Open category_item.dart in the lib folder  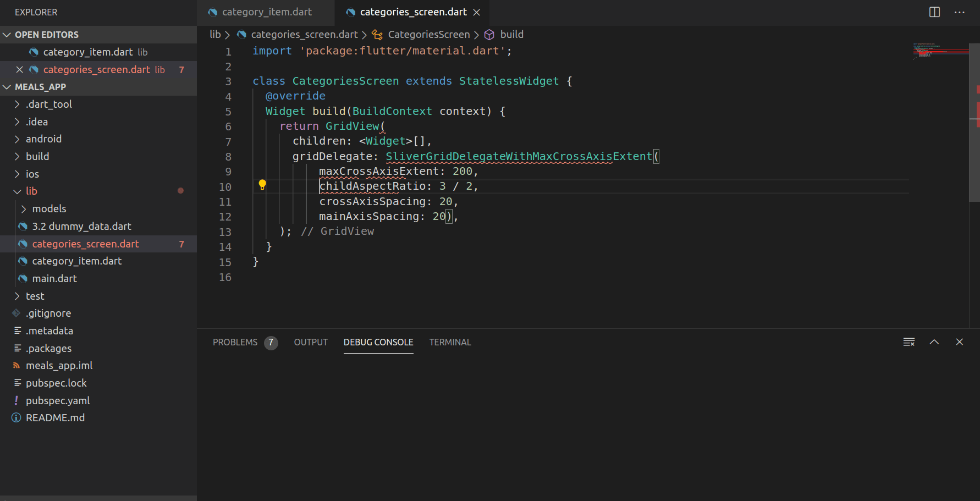pyautogui.click(x=98, y=261)
